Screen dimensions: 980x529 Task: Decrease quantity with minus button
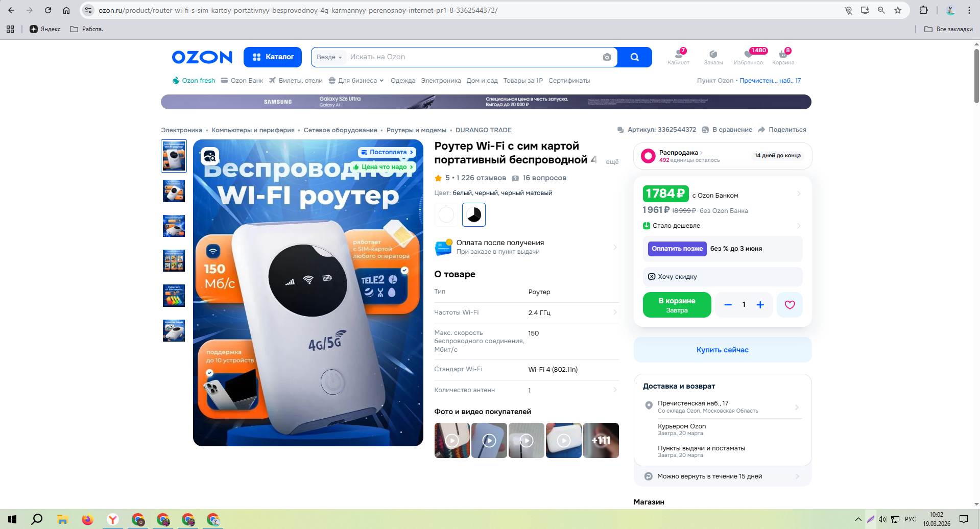(728, 305)
